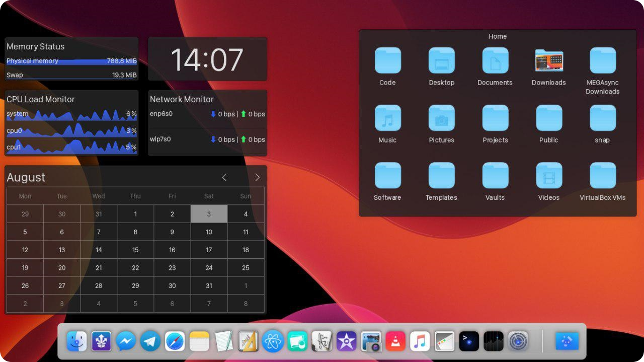Open the white window-with-colored-dots dock icon
Image resolution: width=644 pixels, height=362 pixels.
pos(445,341)
